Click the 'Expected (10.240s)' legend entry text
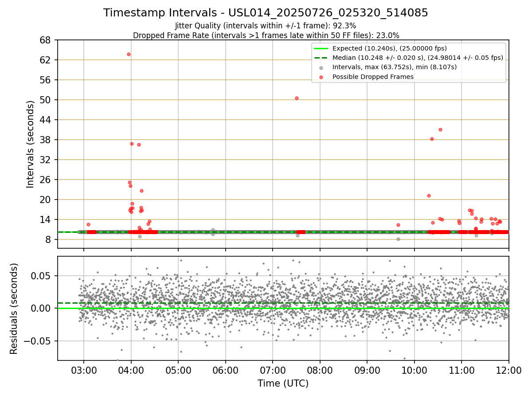 click(390, 48)
